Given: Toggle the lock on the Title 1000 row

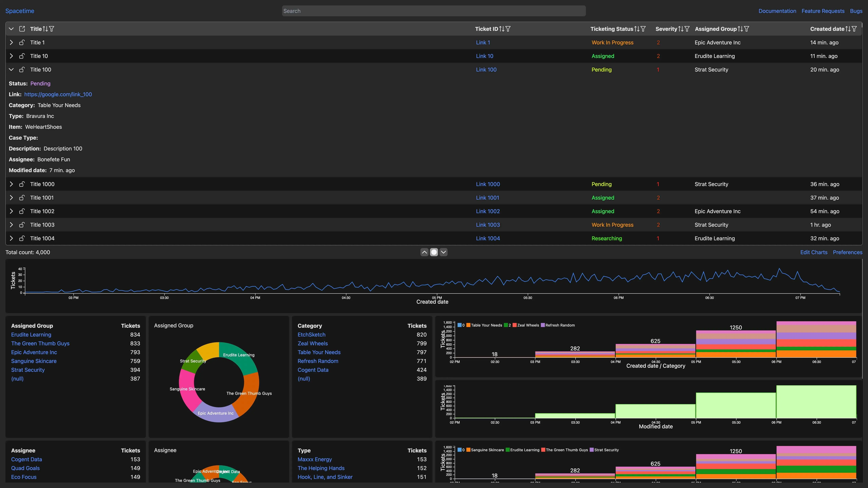Looking at the screenshot, I should [x=22, y=184].
